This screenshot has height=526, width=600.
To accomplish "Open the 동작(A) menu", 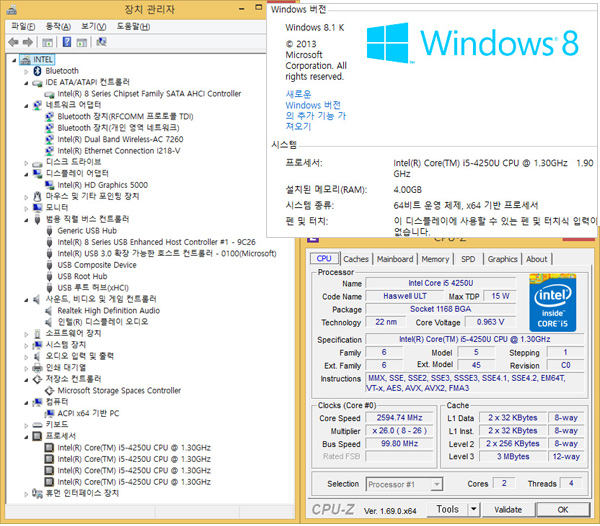I will pos(58,26).
